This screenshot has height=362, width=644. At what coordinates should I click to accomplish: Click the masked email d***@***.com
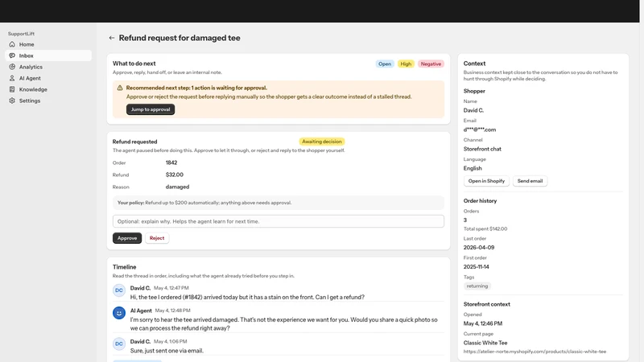click(x=480, y=130)
